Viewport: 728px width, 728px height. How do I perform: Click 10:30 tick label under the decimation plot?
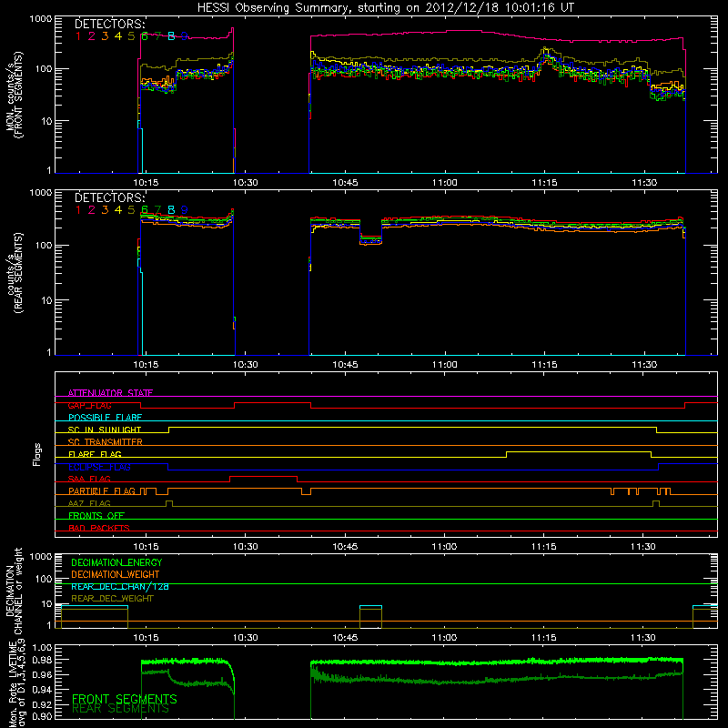pyautogui.click(x=245, y=638)
